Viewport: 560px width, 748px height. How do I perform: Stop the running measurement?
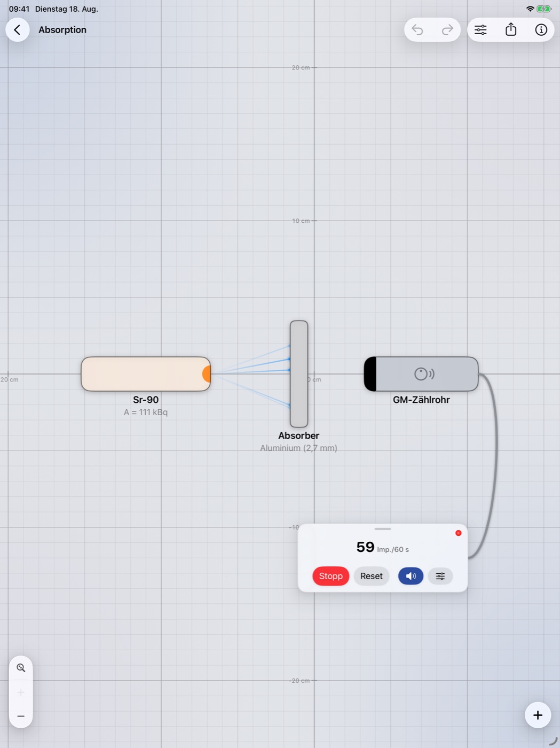pos(331,576)
